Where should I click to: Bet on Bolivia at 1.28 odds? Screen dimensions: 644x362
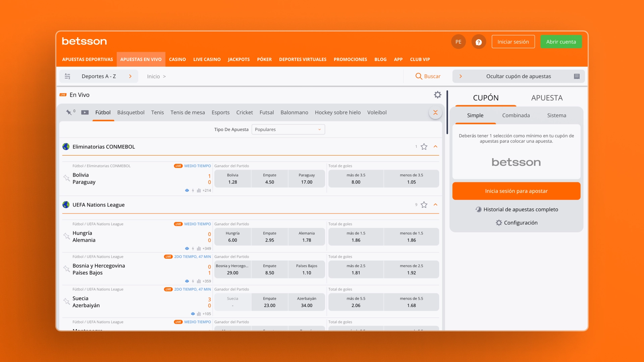(x=232, y=179)
